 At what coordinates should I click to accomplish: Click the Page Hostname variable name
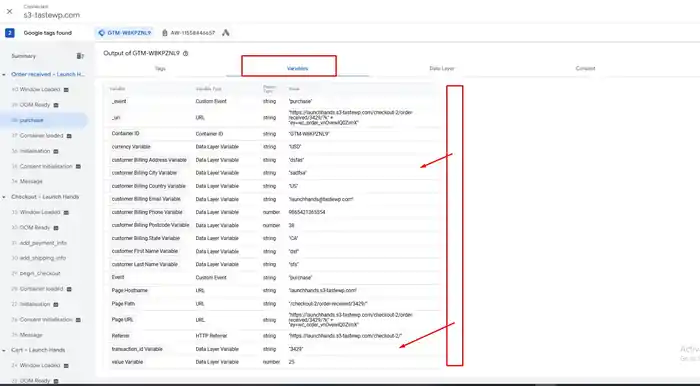[129, 291]
